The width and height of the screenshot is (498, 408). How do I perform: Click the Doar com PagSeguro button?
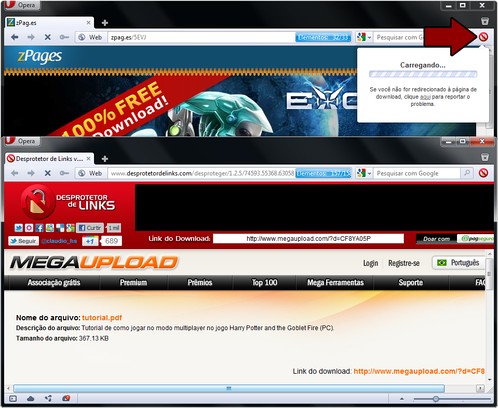[x=455, y=239]
